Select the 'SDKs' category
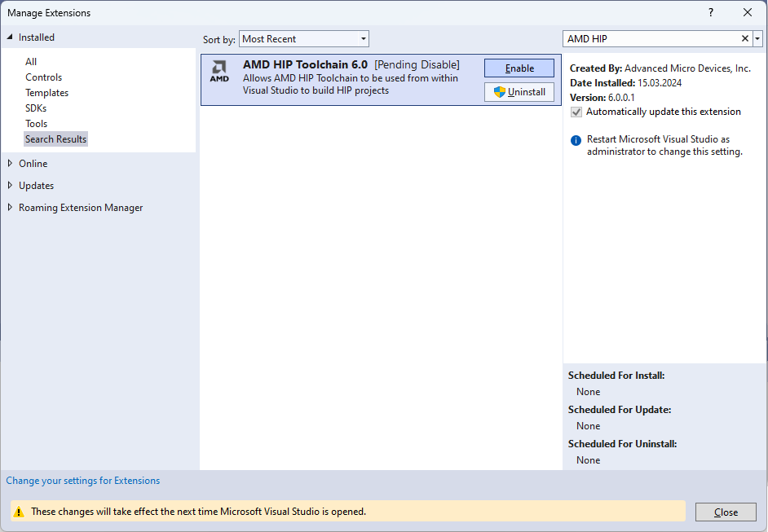This screenshot has height=532, width=768. [x=36, y=108]
